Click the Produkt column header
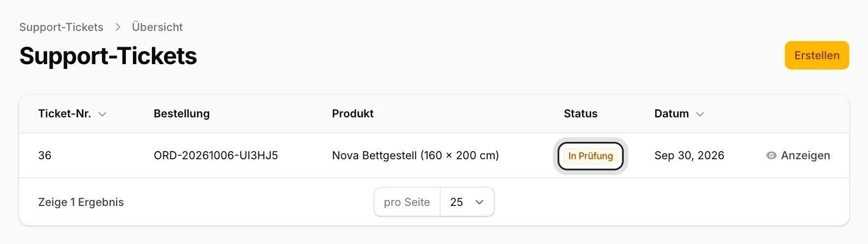The width and height of the screenshot is (868, 244). coord(353,114)
